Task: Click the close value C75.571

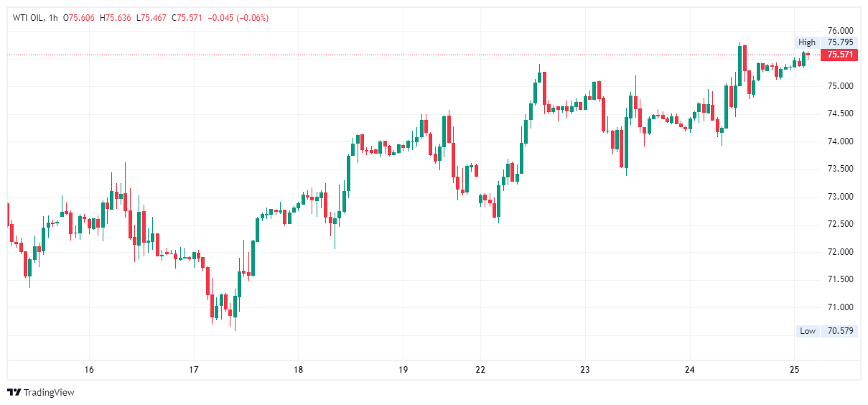Action: [x=186, y=17]
